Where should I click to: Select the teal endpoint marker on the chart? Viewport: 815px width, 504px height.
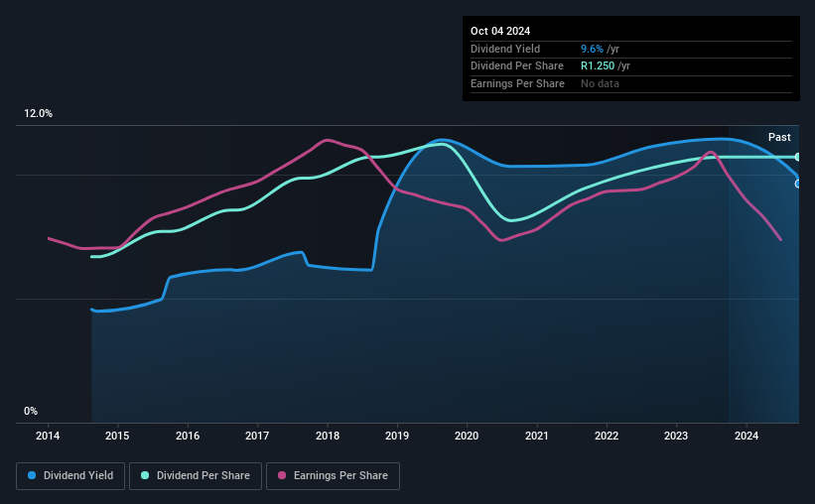coord(798,157)
